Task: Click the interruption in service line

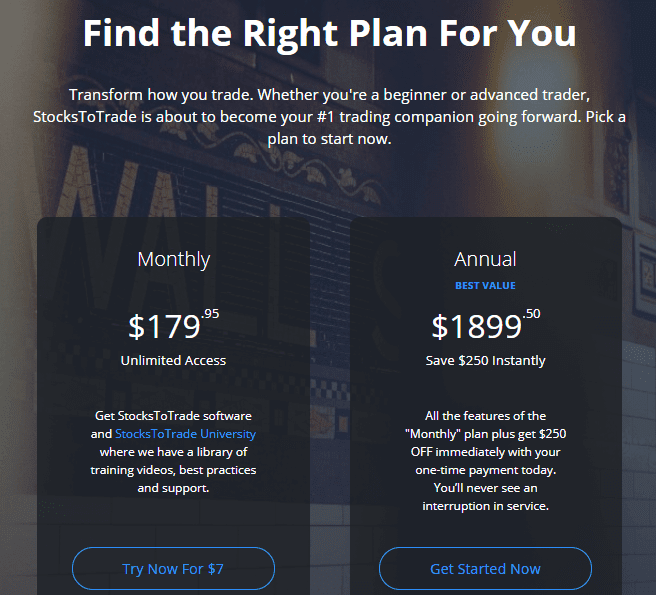Action: pos(485,506)
